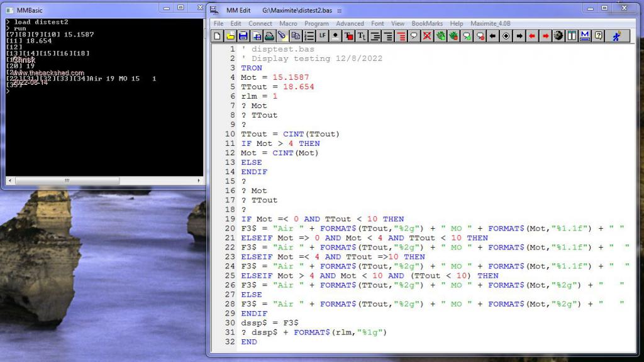Image resolution: width=644 pixels, height=362 pixels.
Task: Click the Print toolbar icon
Action: [269, 36]
